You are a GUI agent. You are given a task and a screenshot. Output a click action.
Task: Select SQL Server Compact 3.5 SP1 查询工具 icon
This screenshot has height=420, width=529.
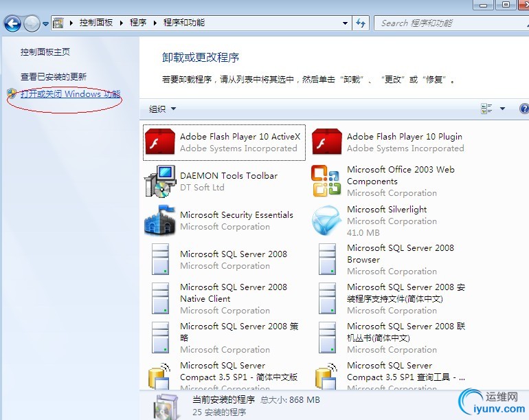pos(326,376)
